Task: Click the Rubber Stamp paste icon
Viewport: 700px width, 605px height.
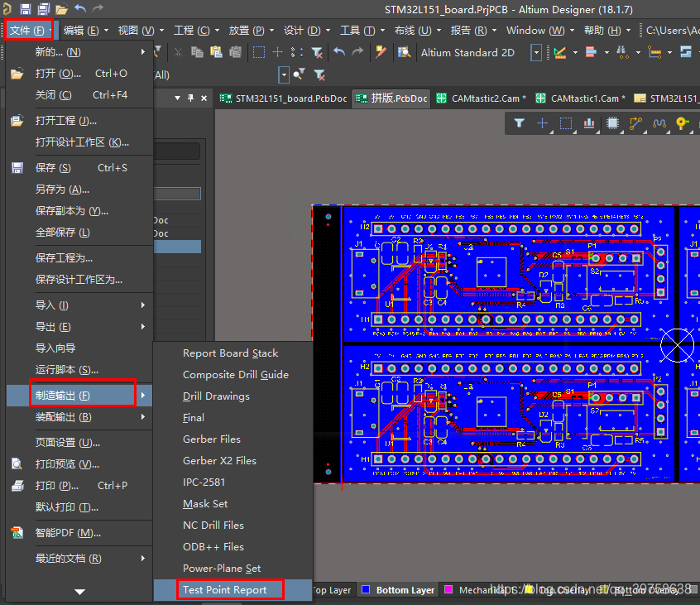Action: [x=235, y=52]
